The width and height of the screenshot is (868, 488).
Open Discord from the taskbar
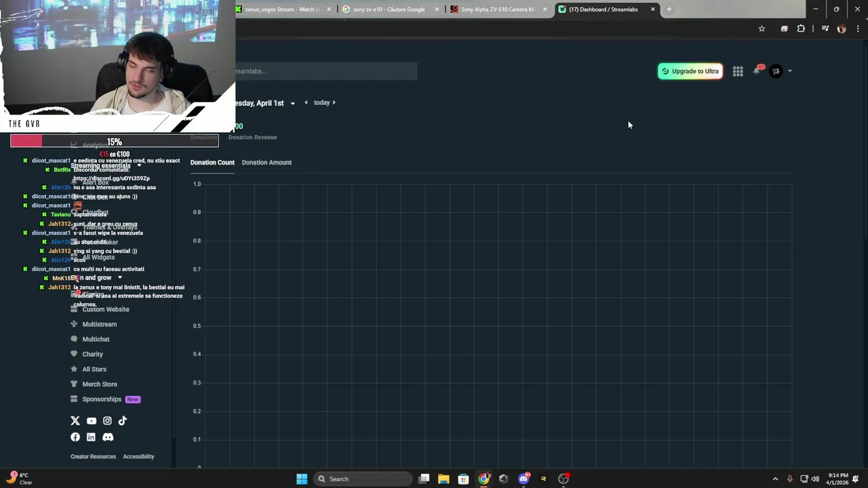[524, 479]
